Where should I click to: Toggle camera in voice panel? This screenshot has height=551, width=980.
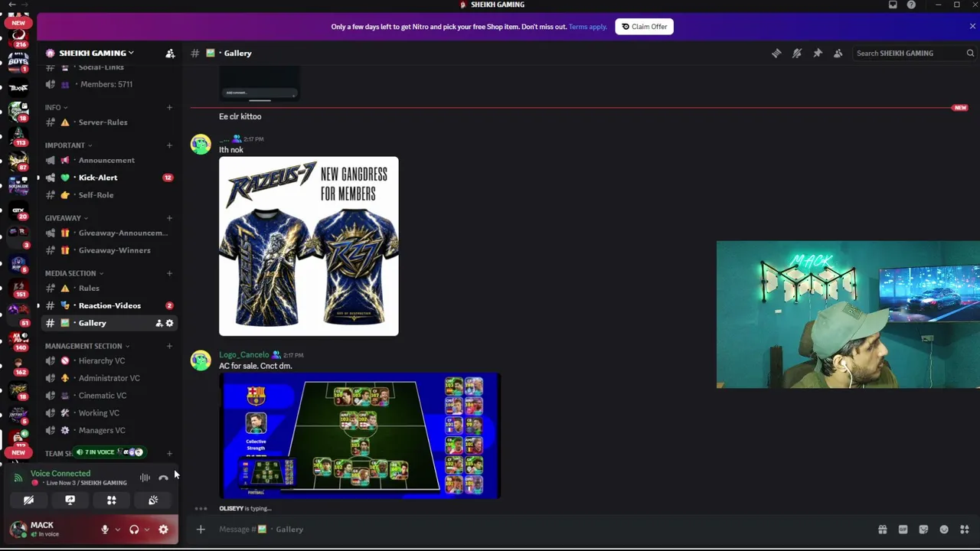click(x=28, y=500)
